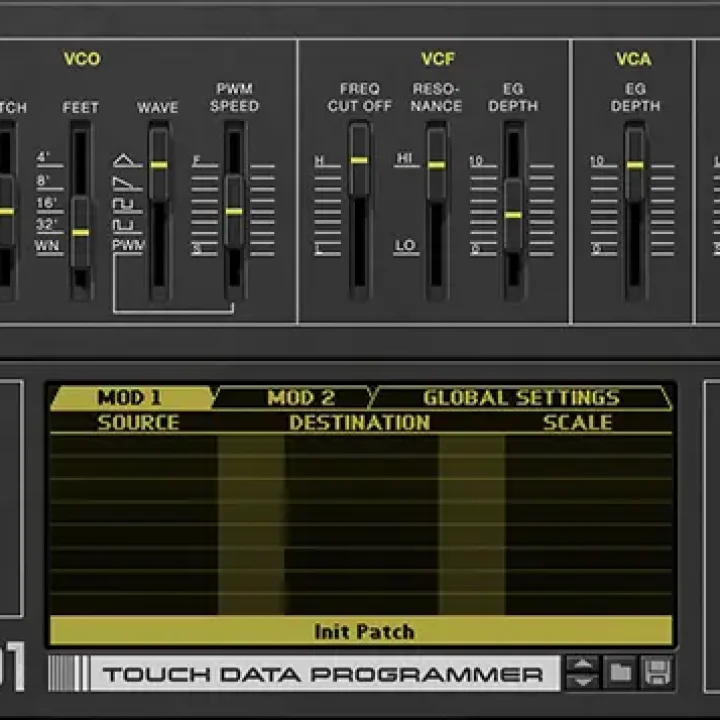Click the SOURCE column header

pyautogui.click(x=138, y=422)
